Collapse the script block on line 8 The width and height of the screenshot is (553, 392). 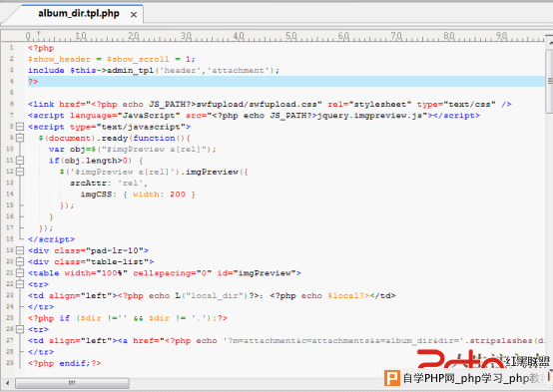tap(20, 127)
